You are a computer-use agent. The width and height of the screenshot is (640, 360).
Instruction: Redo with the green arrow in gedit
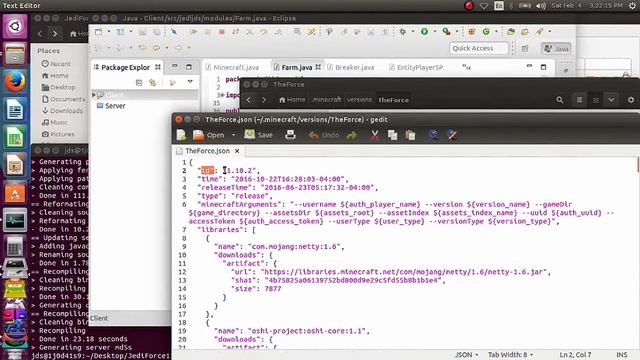(351, 135)
